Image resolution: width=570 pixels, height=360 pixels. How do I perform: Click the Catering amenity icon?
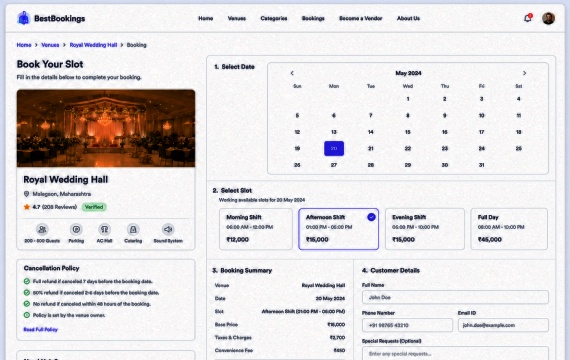click(x=133, y=229)
